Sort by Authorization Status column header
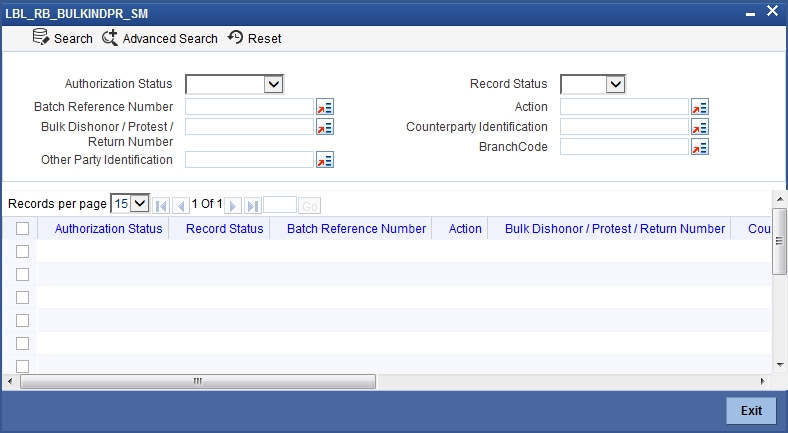The width and height of the screenshot is (788, 433). pos(109,229)
